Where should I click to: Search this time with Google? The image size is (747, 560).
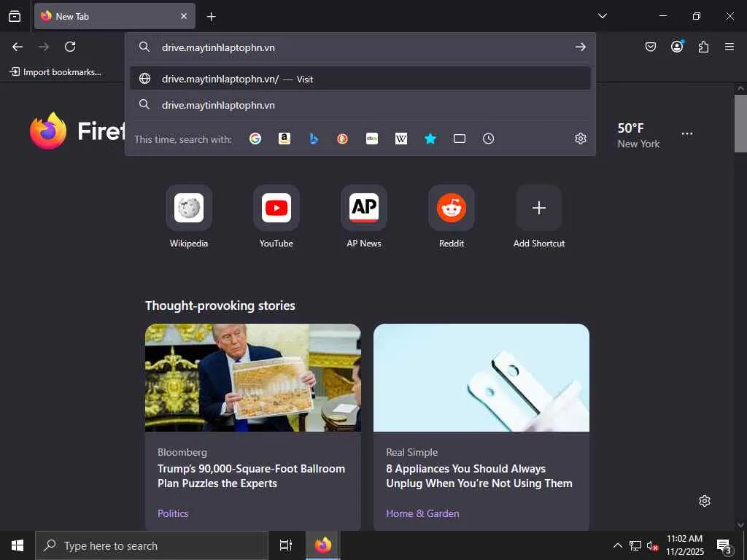click(x=255, y=139)
